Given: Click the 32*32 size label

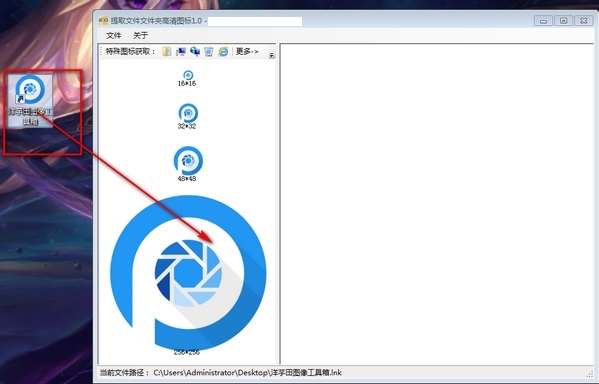Looking at the screenshot, I should tap(187, 126).
